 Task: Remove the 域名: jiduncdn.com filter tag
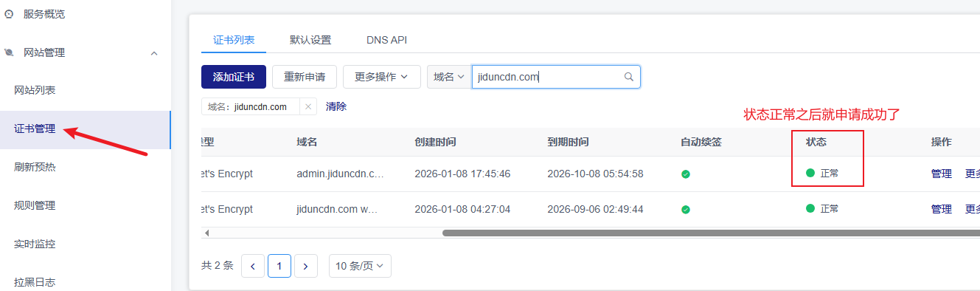[x=308, y=107]
